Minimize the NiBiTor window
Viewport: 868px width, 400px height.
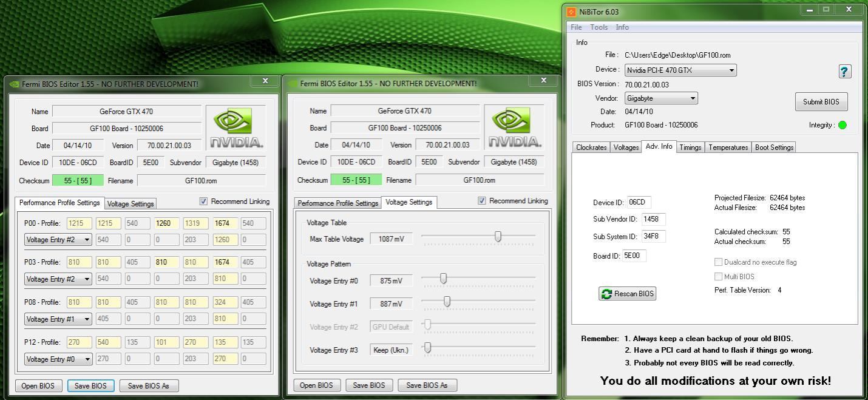(x=809, y=10)
